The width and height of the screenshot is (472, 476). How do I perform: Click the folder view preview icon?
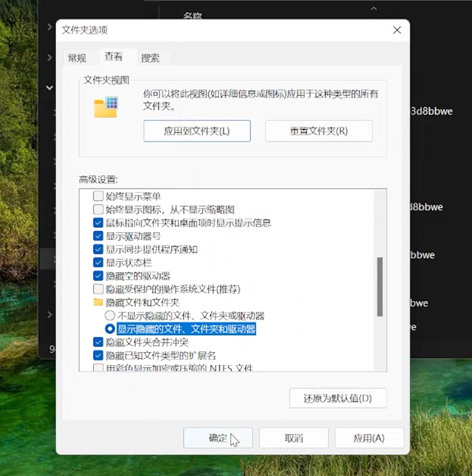tap(106, 107)
